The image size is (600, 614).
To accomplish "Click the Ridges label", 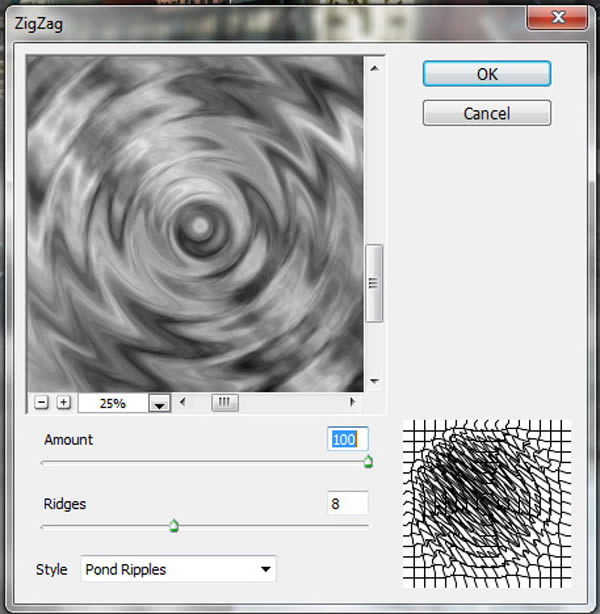I will [x=65, y=504].
